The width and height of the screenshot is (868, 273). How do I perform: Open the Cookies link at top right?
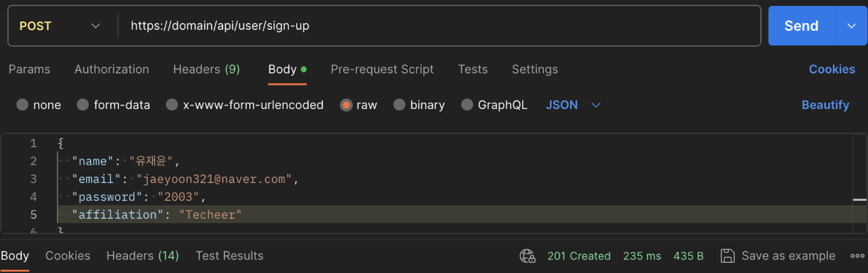pos(832,69)
